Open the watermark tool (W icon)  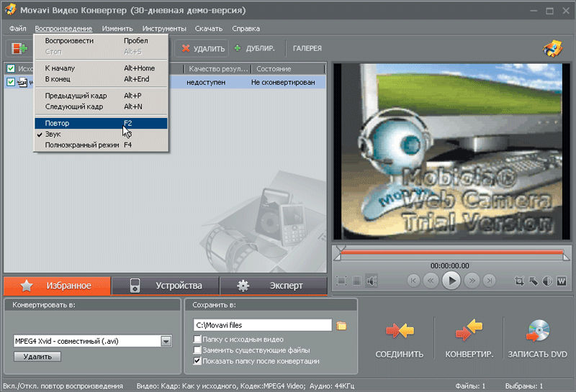click(561, 281)
